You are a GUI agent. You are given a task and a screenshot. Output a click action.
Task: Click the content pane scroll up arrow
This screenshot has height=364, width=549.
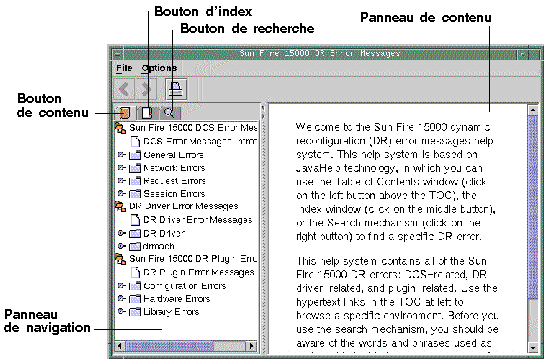click(533, 110)
